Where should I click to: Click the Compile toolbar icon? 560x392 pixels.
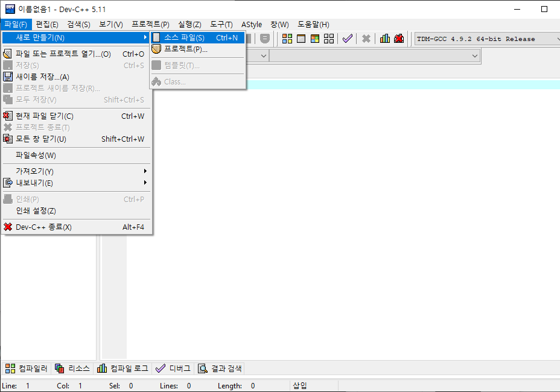click(x=287, y=39)
